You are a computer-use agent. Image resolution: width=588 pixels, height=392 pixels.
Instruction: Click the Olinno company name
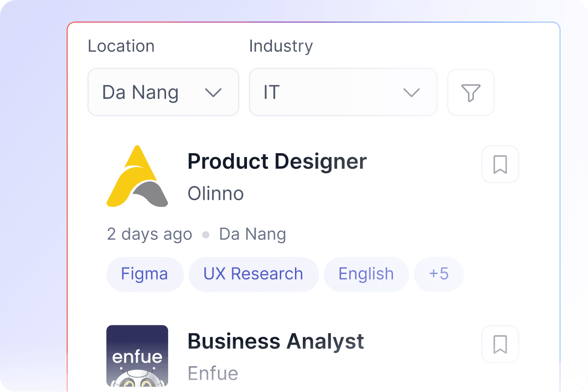point(216,194)
